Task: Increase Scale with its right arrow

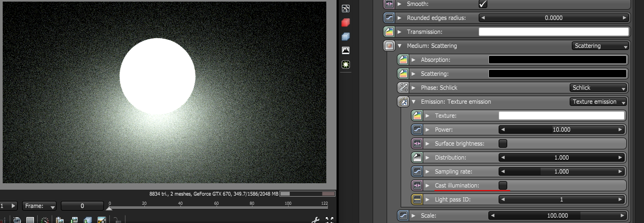Action: [x=622, y=215]
